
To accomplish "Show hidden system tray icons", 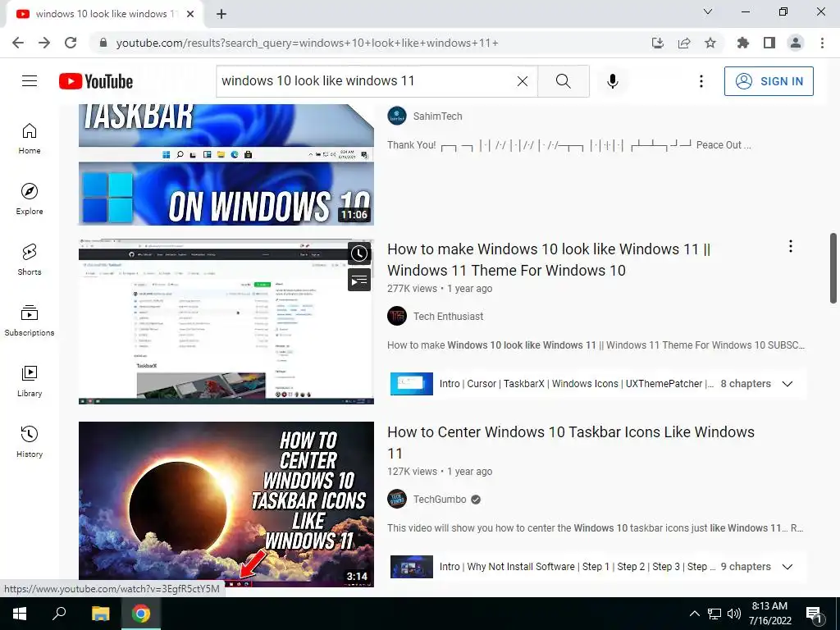I will [694, 614].
